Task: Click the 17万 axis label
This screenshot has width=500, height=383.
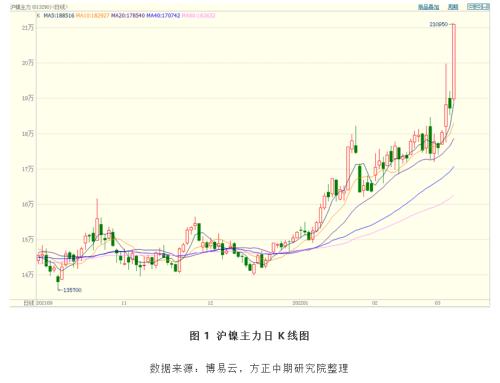Action: pyautogui.click(x=28, y=169)
